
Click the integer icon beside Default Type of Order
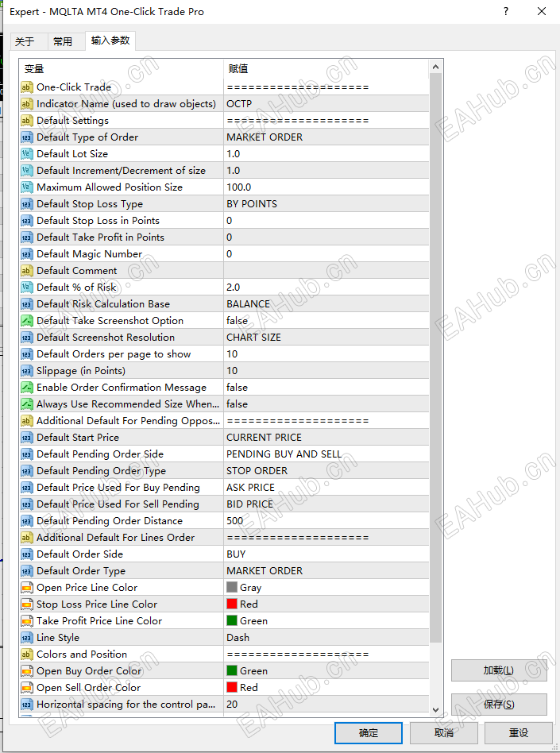point(26,137)
